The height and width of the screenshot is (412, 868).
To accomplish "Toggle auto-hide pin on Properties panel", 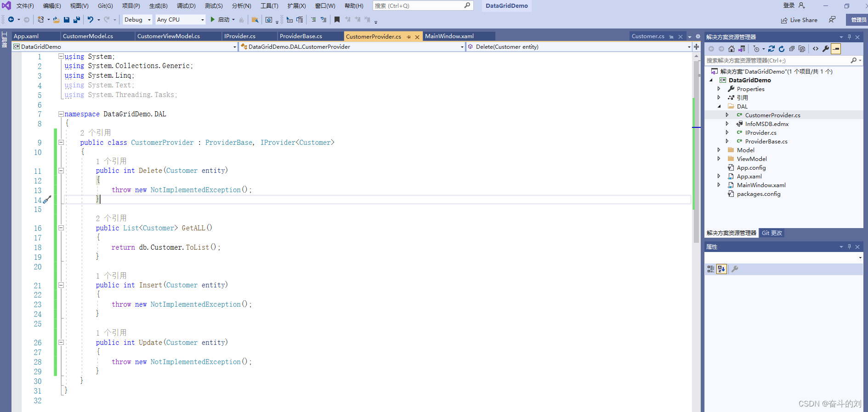I will pyautogui.click(x=849, y=246).
